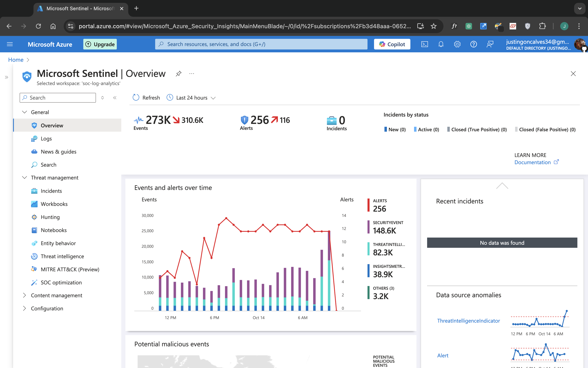This screenshot has height=368, width=588.
Task: Reload the page in Chrome
Action: [x=38, y=26]
